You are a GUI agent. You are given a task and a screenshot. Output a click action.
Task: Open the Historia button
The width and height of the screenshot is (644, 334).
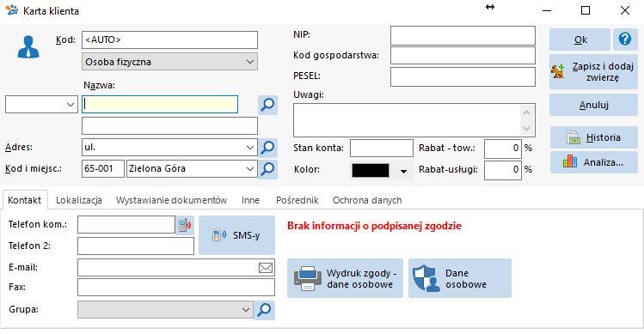point(594,137)
